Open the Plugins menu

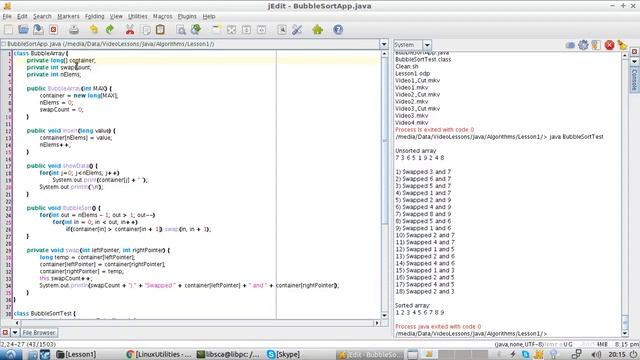187,16
